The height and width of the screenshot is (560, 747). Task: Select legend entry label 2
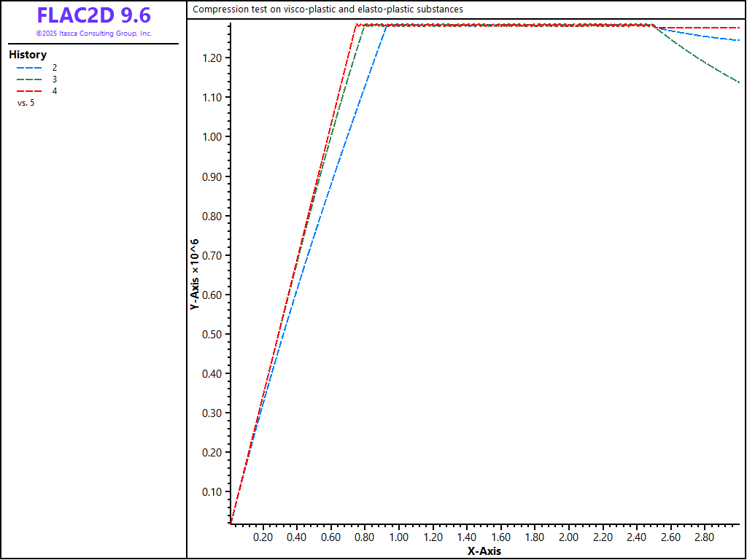point(55,67)
